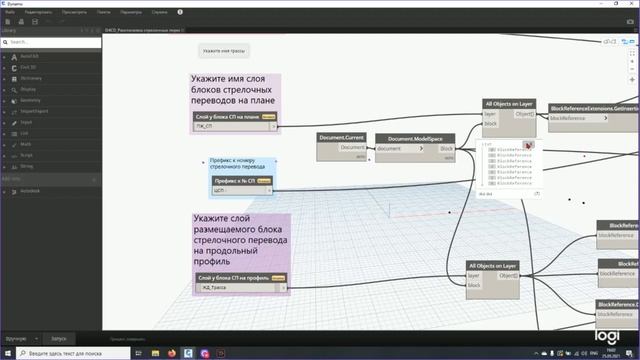Viewport: 640px width, 360px height.
Task: Click the zoom to fit canvas icon
Action: 632,53
